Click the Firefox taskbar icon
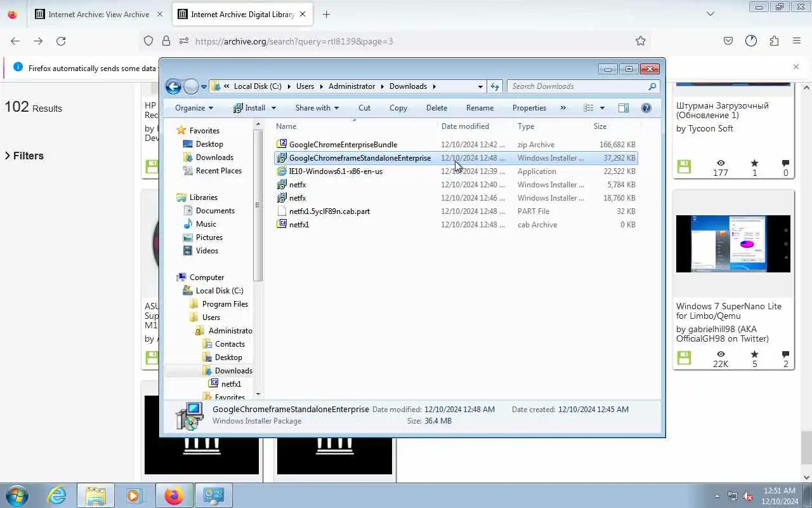Image resolution: width=812 pixels, height=508 pixels. [174, 495]
